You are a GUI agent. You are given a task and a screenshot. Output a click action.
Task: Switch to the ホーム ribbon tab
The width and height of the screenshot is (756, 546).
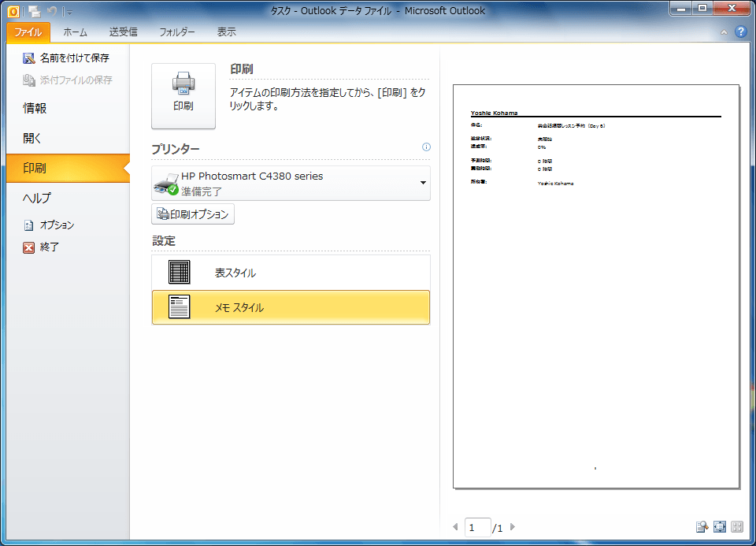[x=76, y=32]
